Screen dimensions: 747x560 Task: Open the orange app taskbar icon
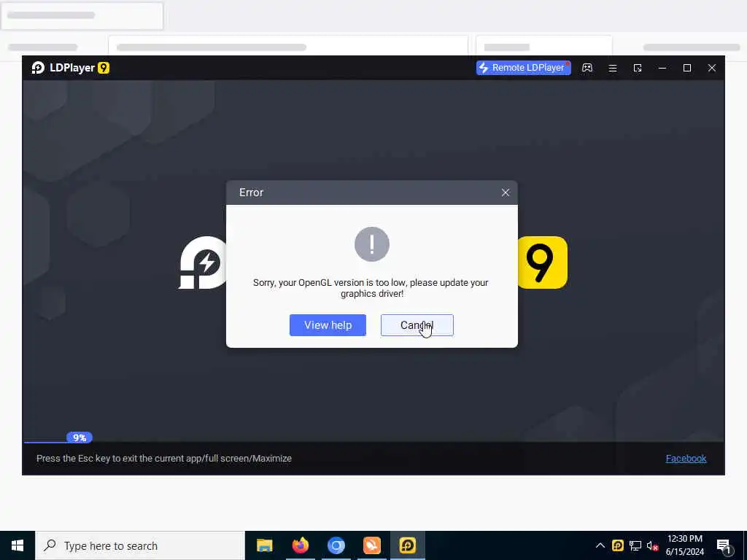[371, 545]
